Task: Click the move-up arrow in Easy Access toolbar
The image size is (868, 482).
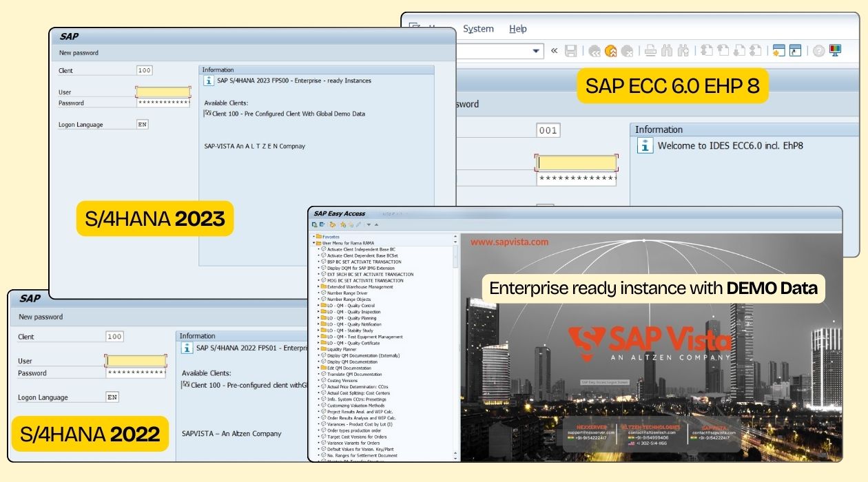Action: click(x=376, y=224)
